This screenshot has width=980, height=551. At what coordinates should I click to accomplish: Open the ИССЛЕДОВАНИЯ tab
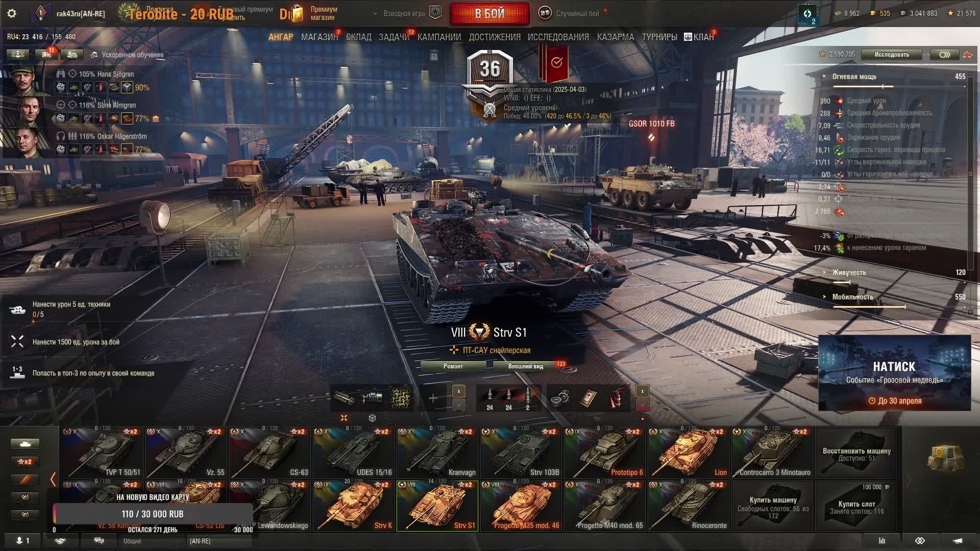(x=558, y=37)
